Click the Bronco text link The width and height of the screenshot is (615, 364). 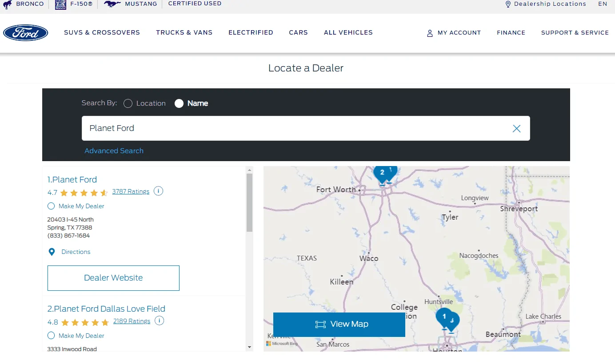(x=30, y=4)
